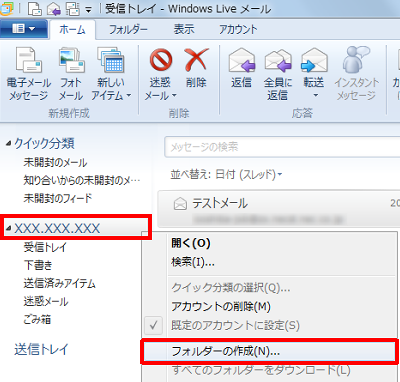
Task: Open the Drafts (下書き) folder
Action: [x=38, y=265]
